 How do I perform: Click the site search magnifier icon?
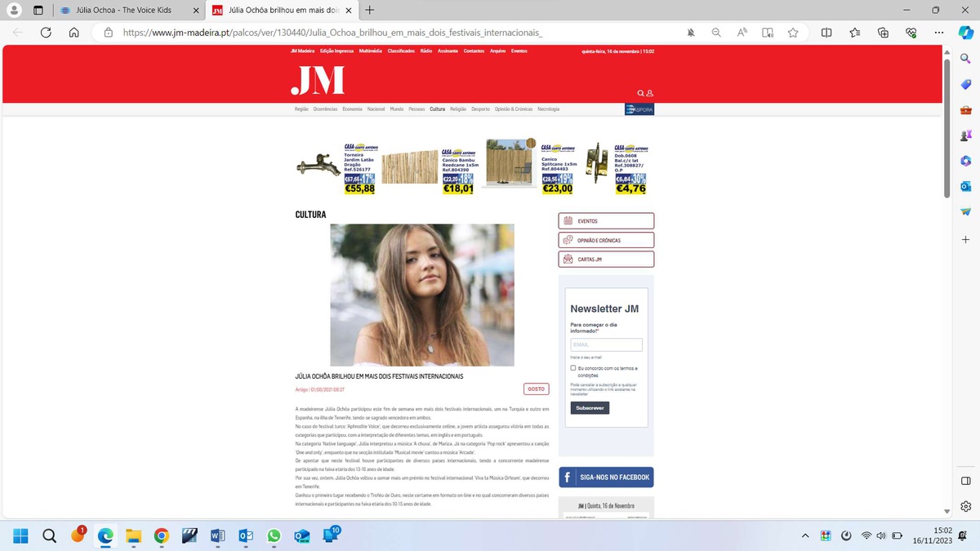click(641, 93)
